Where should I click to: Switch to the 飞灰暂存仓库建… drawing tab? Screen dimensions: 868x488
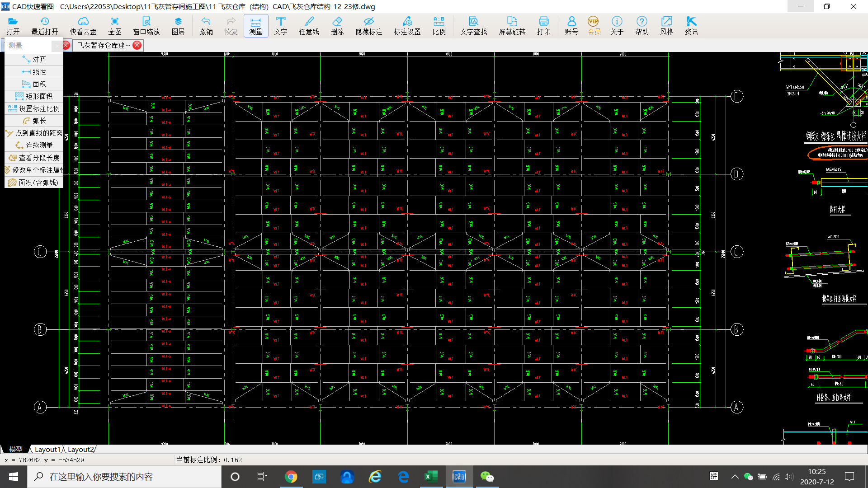104,45
